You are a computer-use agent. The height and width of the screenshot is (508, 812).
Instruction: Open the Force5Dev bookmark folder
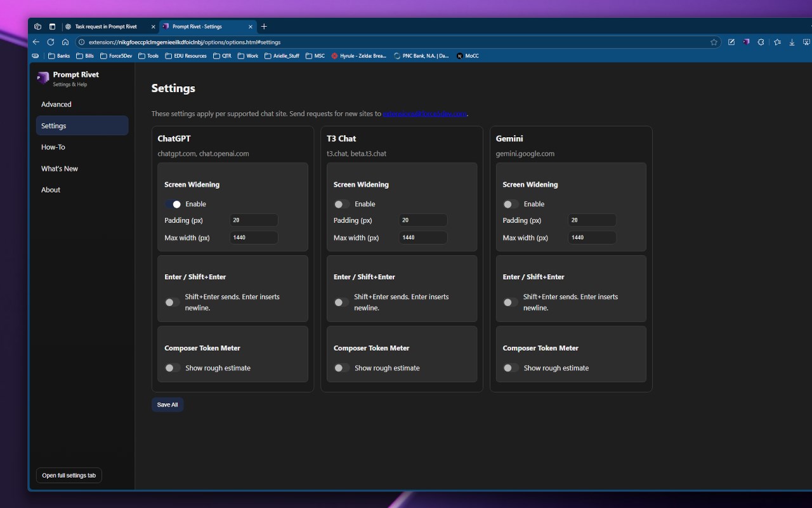click(116, 56)
